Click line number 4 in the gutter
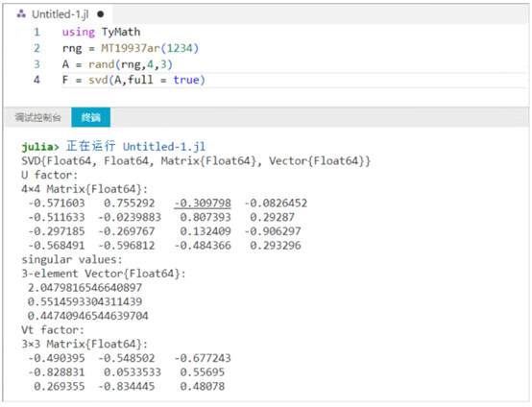532x407 pixels. 36,80
